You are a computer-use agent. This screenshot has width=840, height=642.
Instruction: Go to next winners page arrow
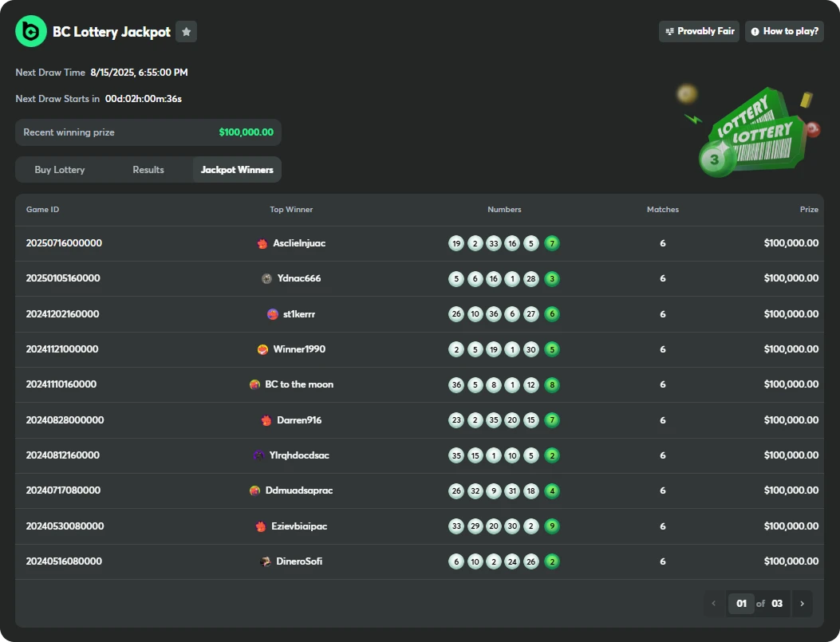802,604
